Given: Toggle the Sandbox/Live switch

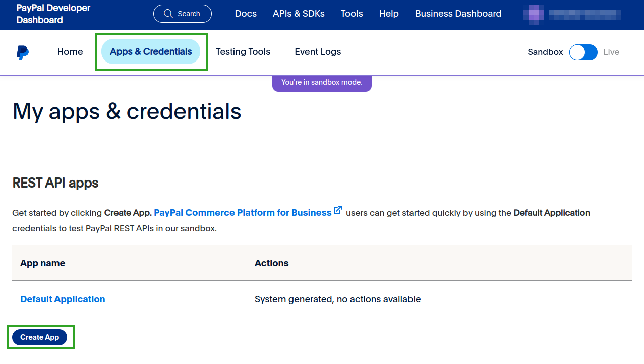Looking at the screenshot, I should [583, 52].
